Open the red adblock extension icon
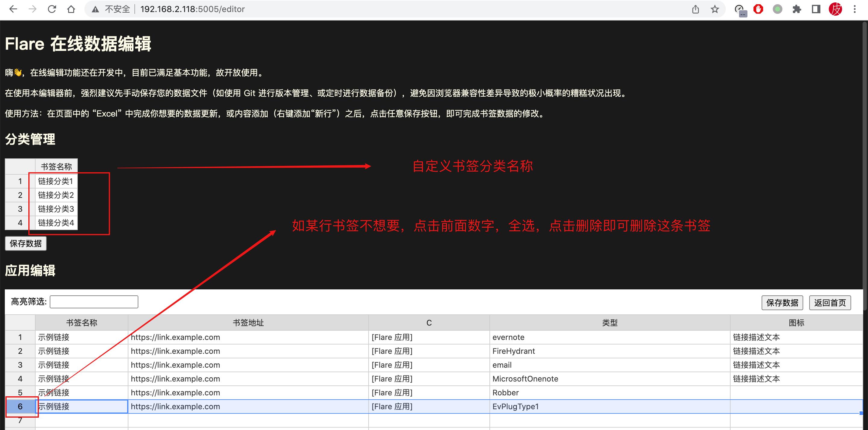The width and height of the screenshot is (868, 430). (758, 9)
